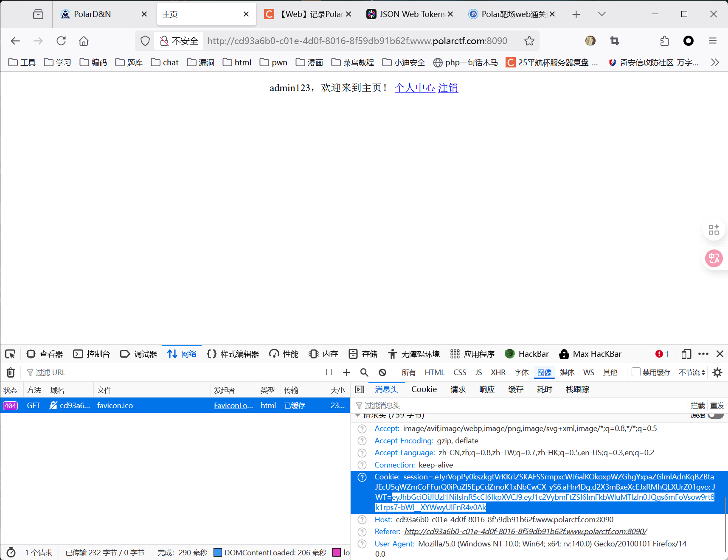Click the 拦截 block button
The height and width of the screenshot is (560, 728).
coord(697,406)
